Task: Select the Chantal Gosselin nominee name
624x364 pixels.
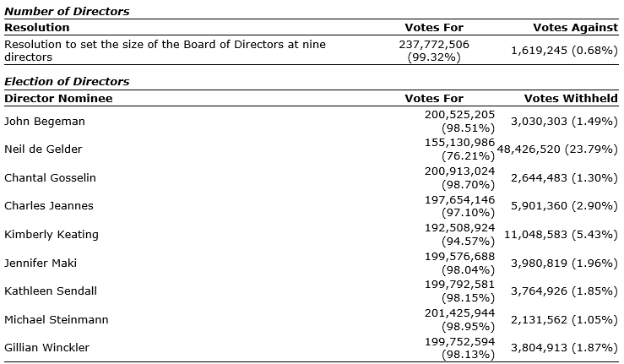Action: (x=50, y=177)
